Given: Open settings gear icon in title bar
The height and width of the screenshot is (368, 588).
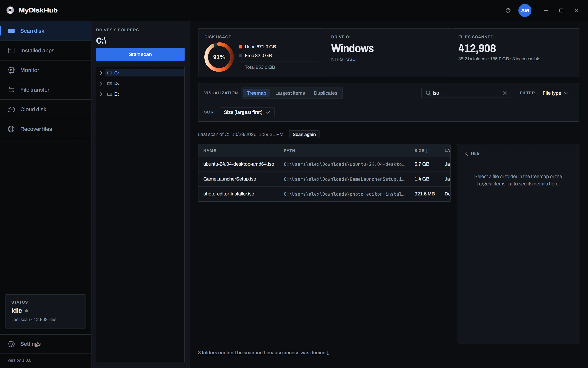Looking at the screenshot, I should pos(508,10).
